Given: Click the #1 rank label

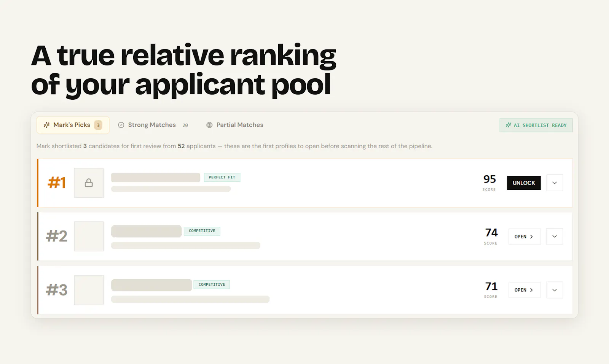Looking at the screenshot, I should point(57,183).
